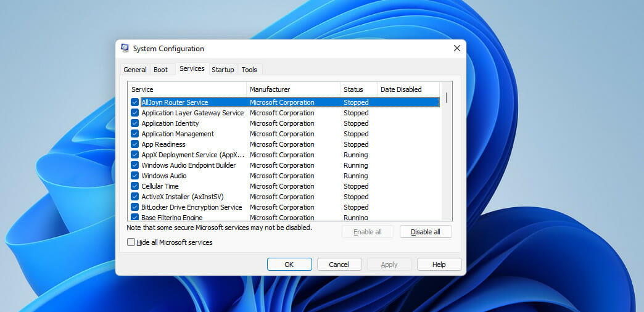This screenshot has width=644, height=312.
Task: Open Help for System Configuration
Action: click(x=439, y=265)
